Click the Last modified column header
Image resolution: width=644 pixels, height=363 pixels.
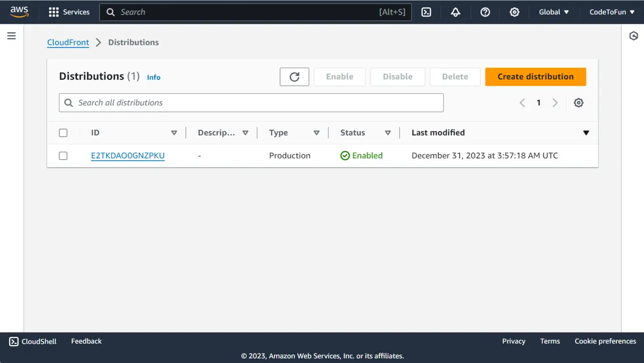[438, 133]
